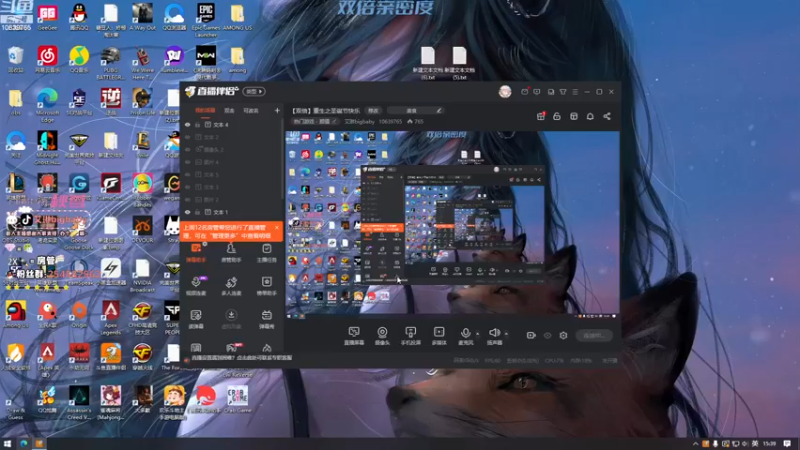This screenshot has height=450, width=800.
Task: Expand speaker options arrow
Action: tap(506, 334)
